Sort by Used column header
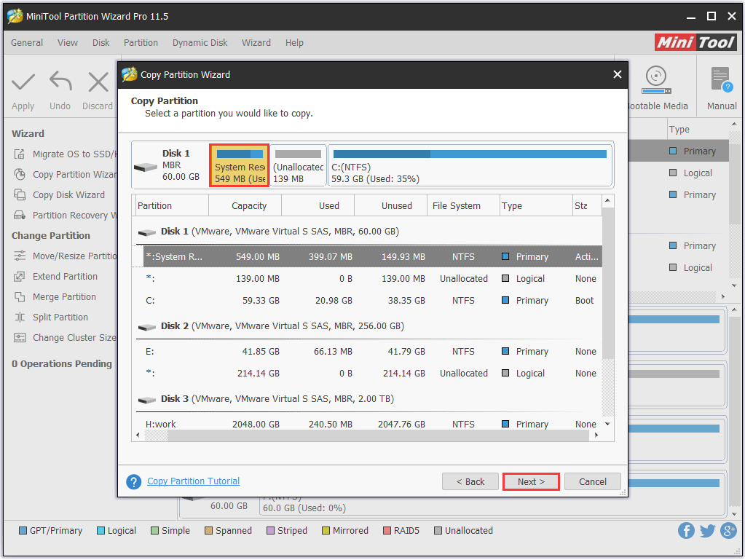This screenshot has height=560, width=745. (x=318, y=205)
